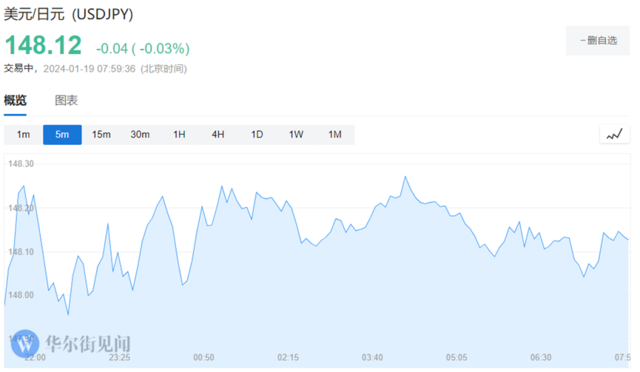Select the 5m timeframe
This screenshot has width=640, height=372.
tap(62, 134)
